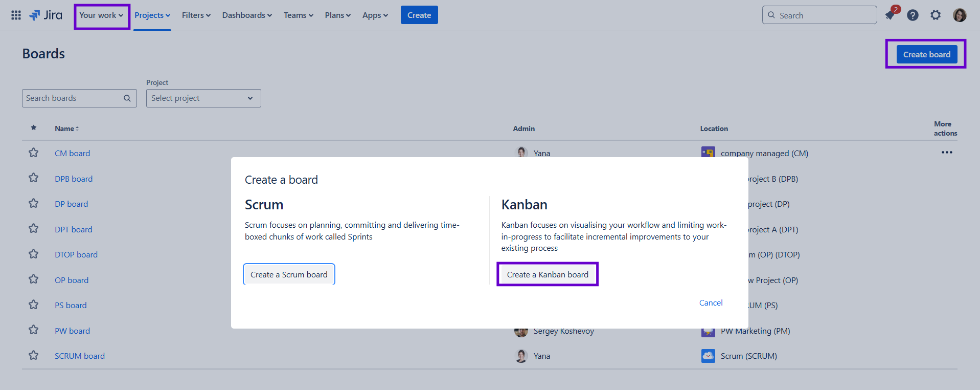The image size is (980, 390).
Task: Expand the Projects menu
Action: 152,15
